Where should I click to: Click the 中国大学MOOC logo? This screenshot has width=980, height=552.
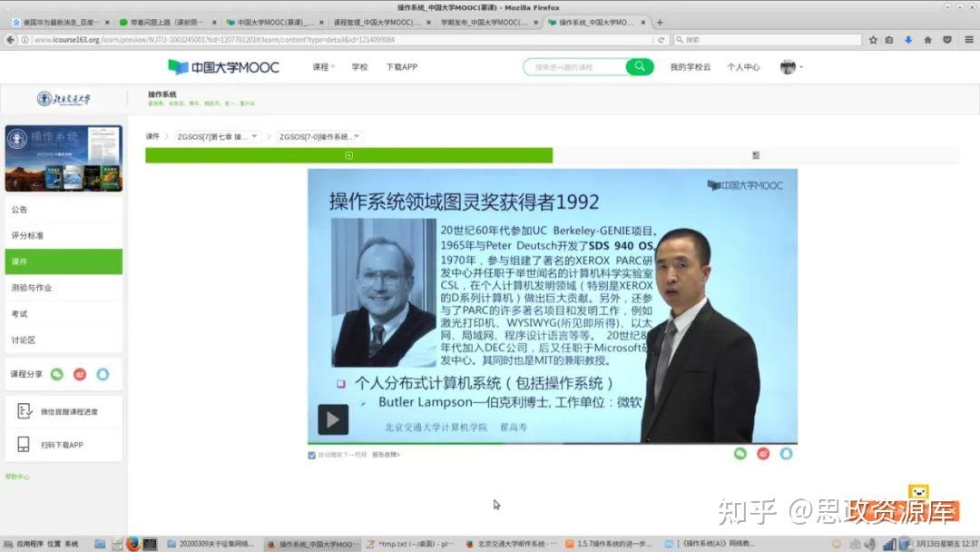[x=223, y=66]
